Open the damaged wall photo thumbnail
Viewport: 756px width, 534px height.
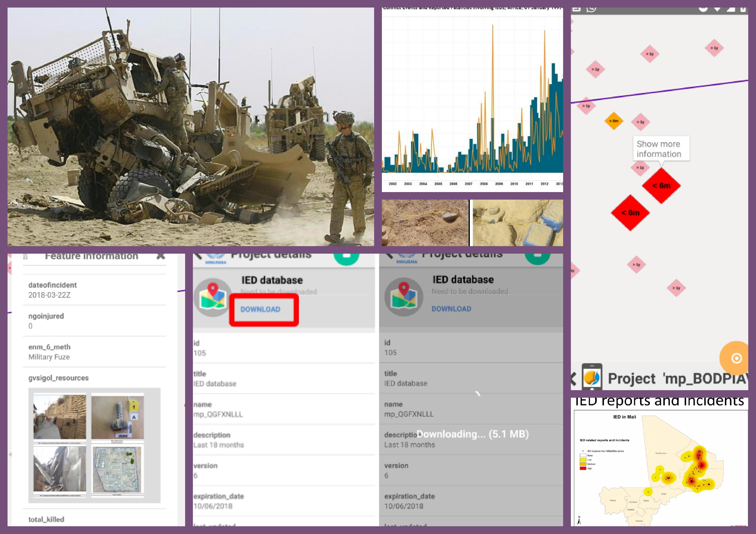[x=60, y=417]
